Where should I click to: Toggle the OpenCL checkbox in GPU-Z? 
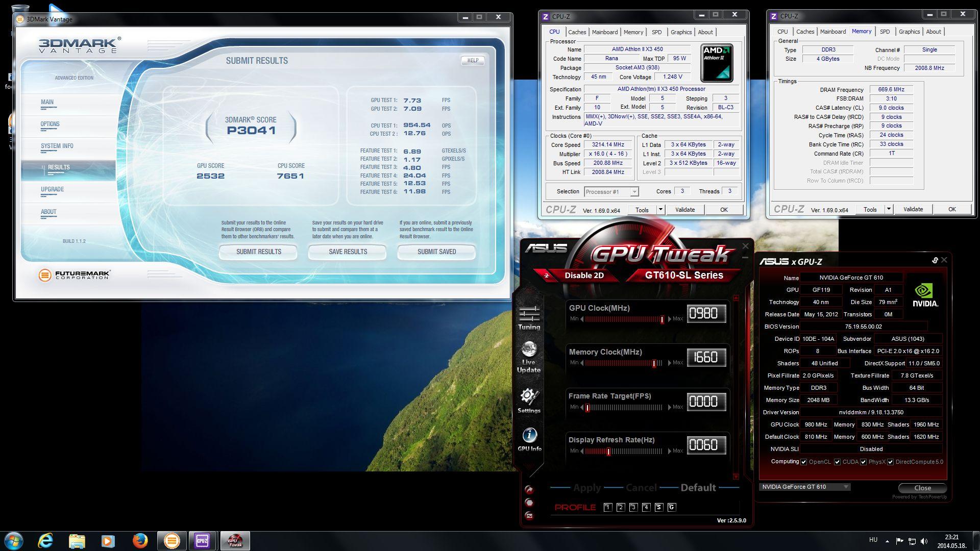[x=804, y=462]
